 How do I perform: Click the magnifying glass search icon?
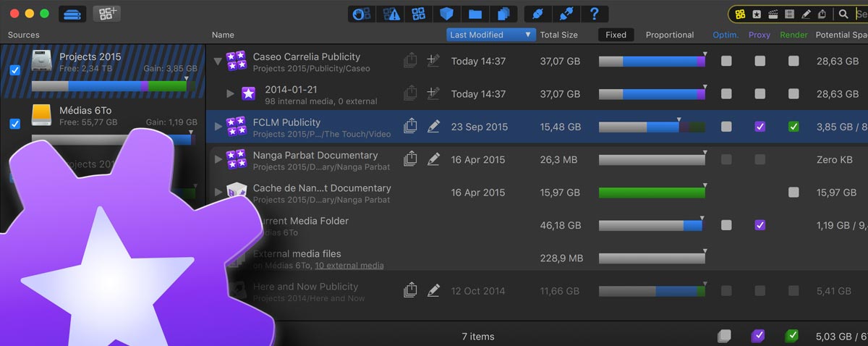pyautogui.click(x=843, y=14)
